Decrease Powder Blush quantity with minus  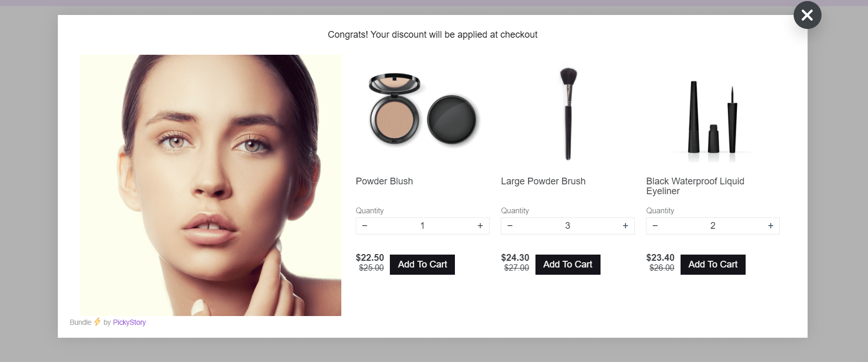pos(365,226)
